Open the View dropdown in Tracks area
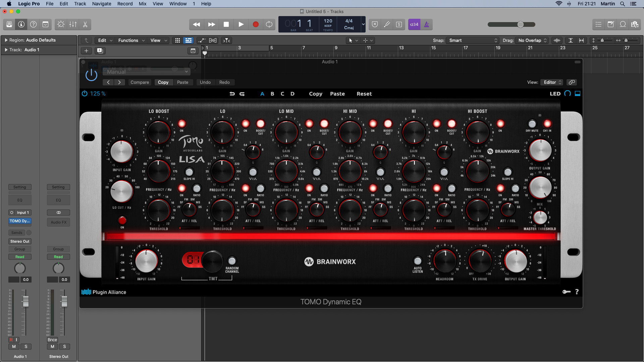The image size is (644, 362). (158, 40)
